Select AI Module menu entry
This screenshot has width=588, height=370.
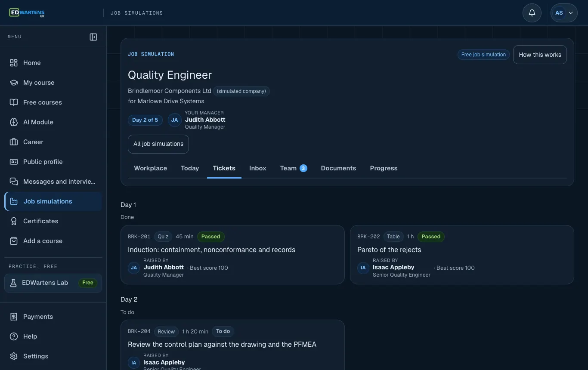point(53,122)
